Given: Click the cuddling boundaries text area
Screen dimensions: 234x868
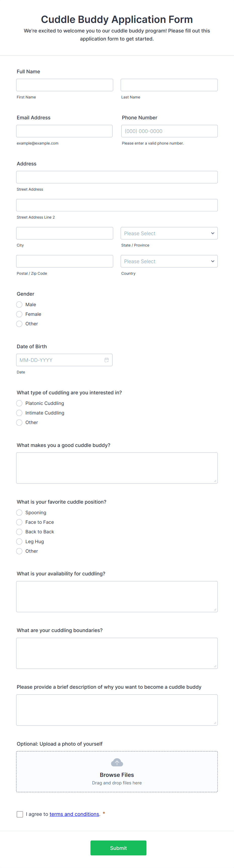Looking at the screenshot, I should pos(117,653).
